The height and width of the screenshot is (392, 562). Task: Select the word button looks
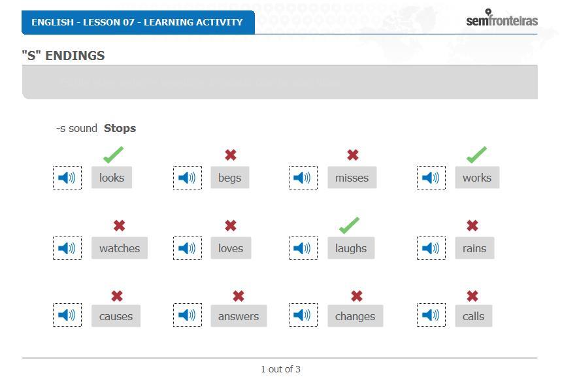(x=112, y=177)
